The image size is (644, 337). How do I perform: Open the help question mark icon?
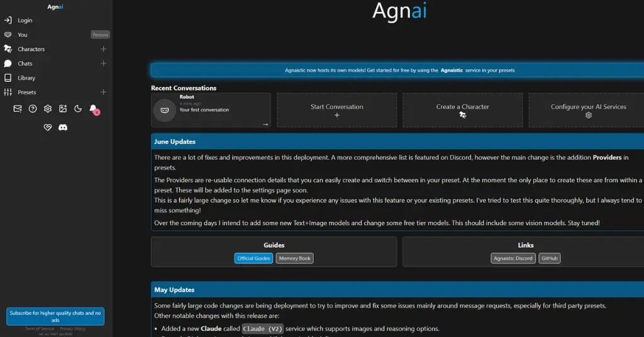tap(33, 109)
